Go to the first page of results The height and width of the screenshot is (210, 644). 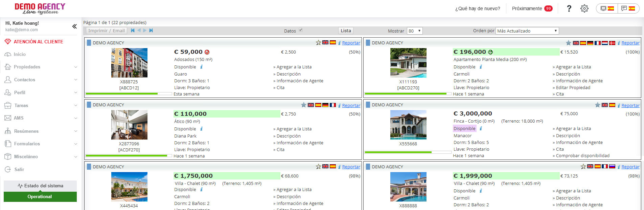(133, 30)
